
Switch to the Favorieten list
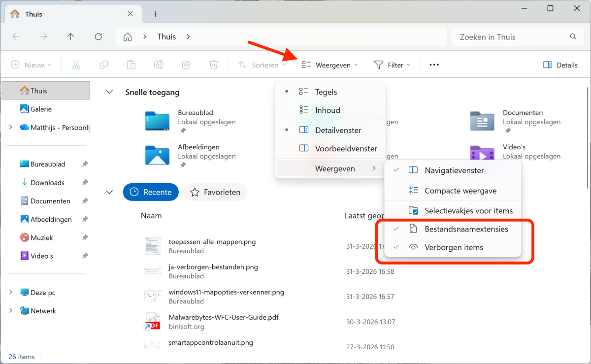click(215, 192)
